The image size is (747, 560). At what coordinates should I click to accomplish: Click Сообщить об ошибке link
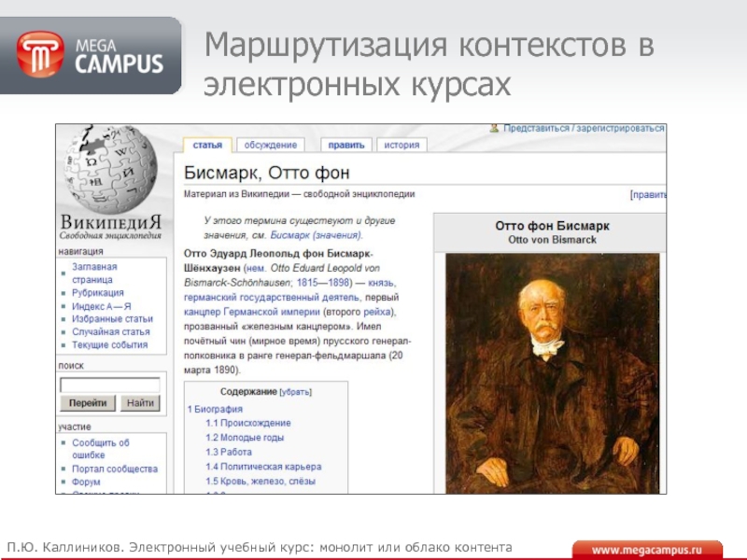(100, 449)
